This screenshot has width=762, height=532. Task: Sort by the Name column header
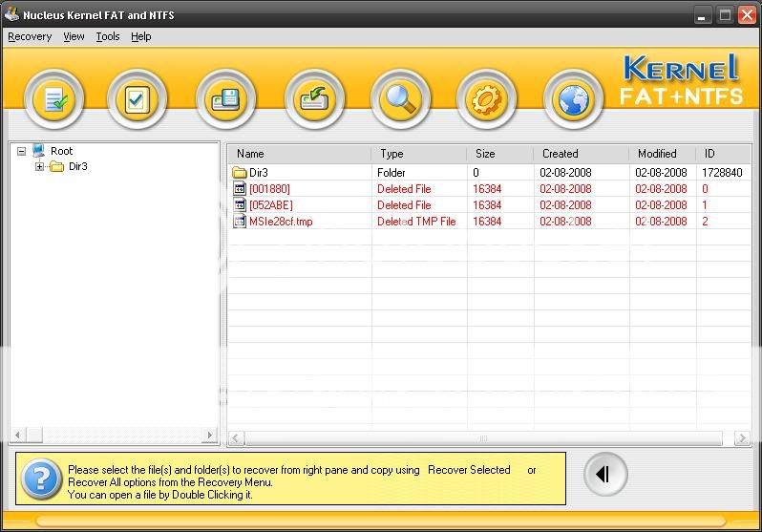pyautogui.click(x=300, y=154)
